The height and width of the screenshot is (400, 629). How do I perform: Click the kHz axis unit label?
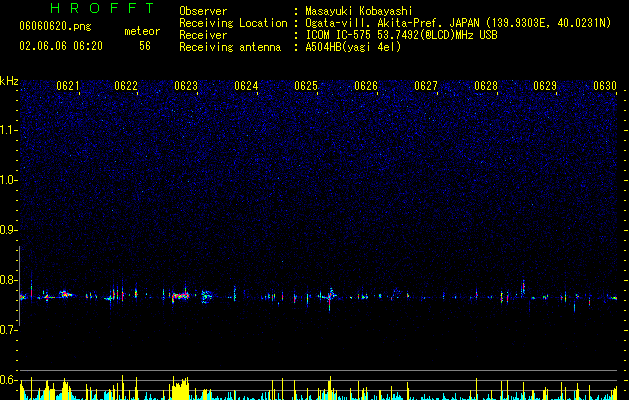(x=9, y=81)
